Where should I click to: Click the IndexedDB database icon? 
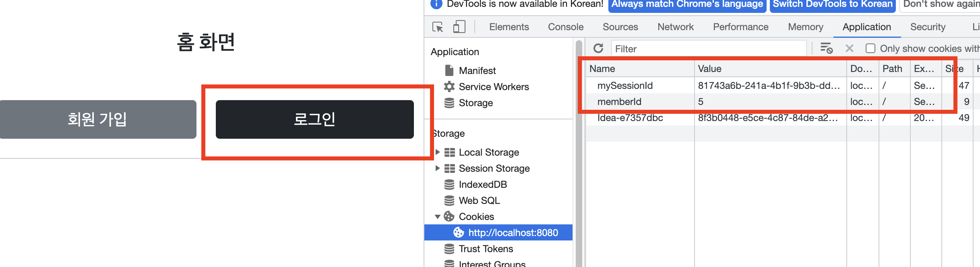[449, 185]
